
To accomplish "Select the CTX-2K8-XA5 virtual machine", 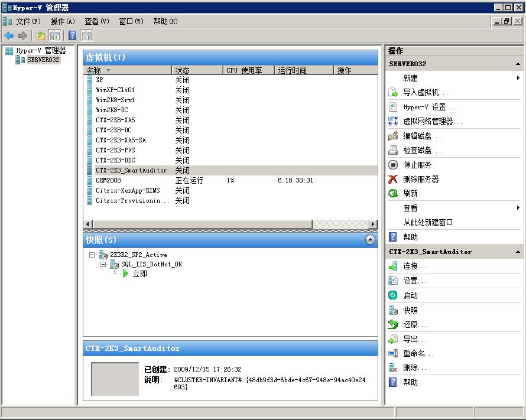I will click(x=115, y=120).
